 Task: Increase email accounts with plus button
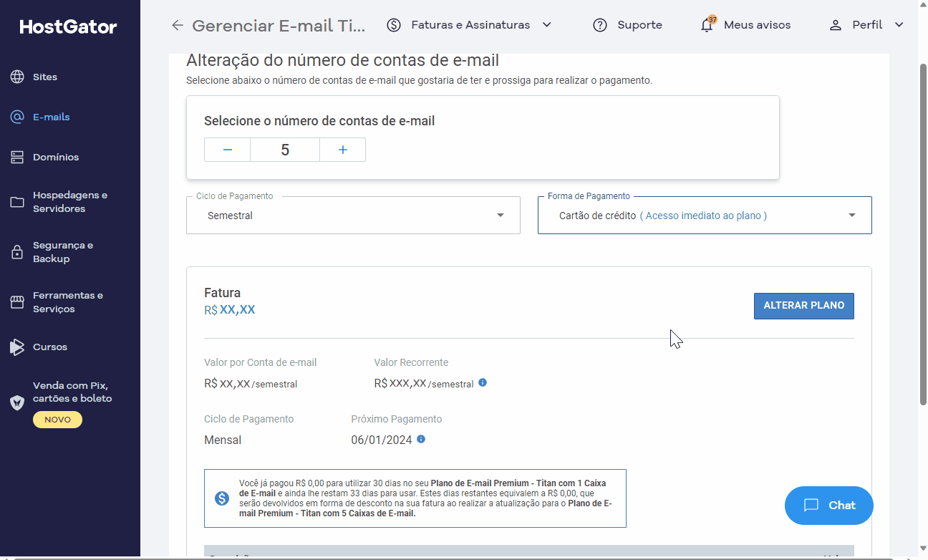(x=342, y=150)
